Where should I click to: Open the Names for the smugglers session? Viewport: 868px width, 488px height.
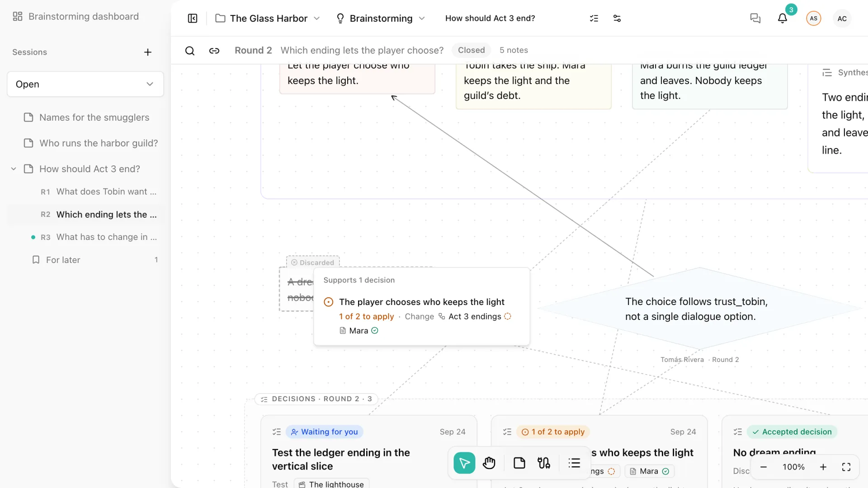coord(86,117)
